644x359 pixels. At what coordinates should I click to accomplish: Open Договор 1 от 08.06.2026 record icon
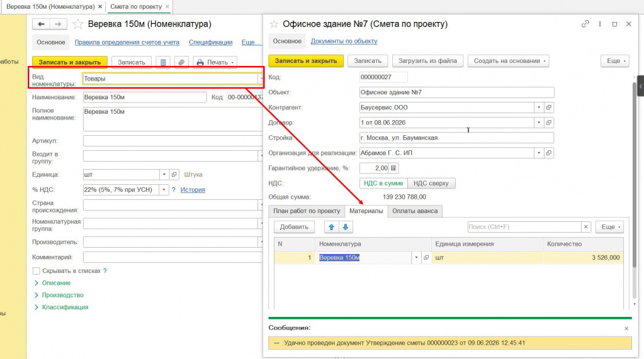click(549, 123)
